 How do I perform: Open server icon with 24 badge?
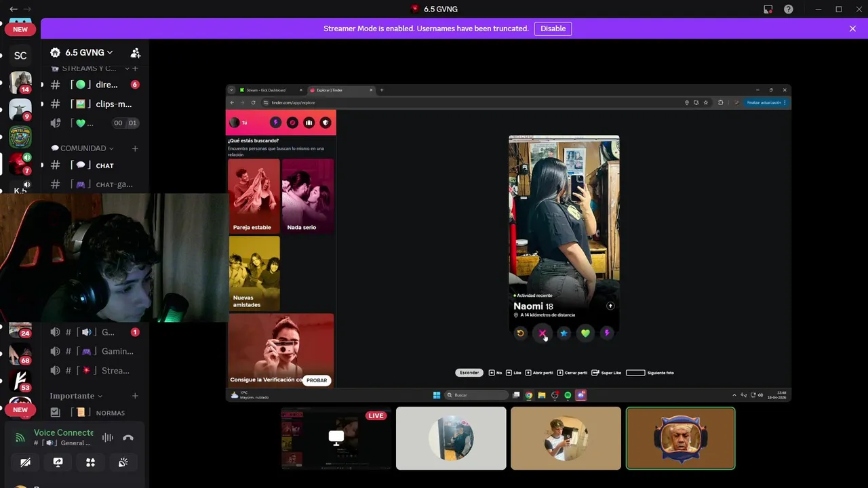[x=20, y=329]
